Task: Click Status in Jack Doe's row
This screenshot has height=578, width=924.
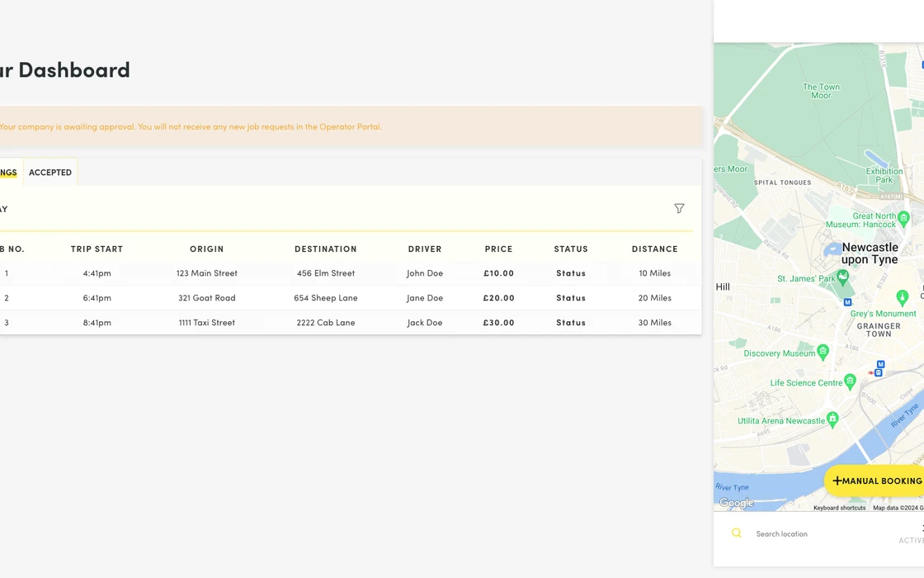Action: 571,323
